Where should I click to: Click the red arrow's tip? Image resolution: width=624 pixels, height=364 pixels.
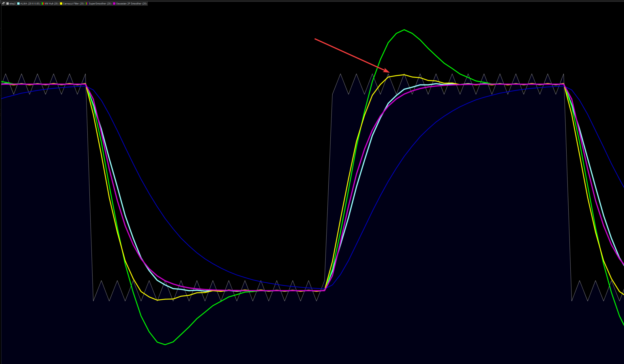[x=389, y=72]
